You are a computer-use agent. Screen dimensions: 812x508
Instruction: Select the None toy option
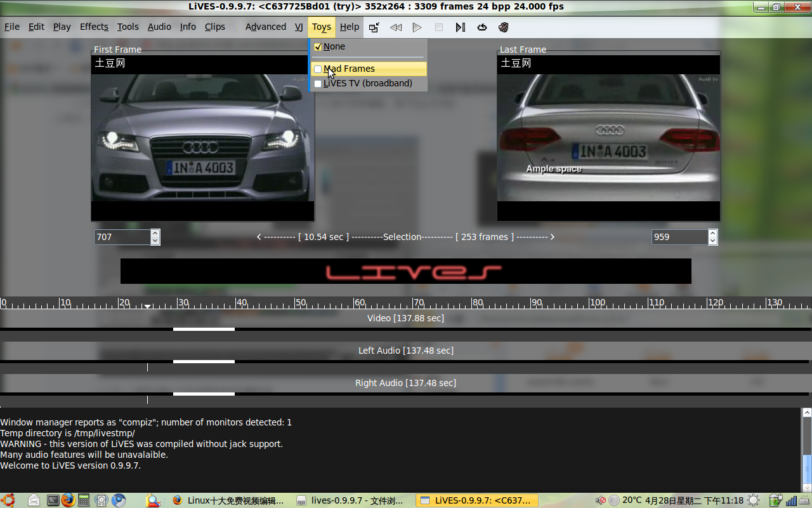(368, 46)
